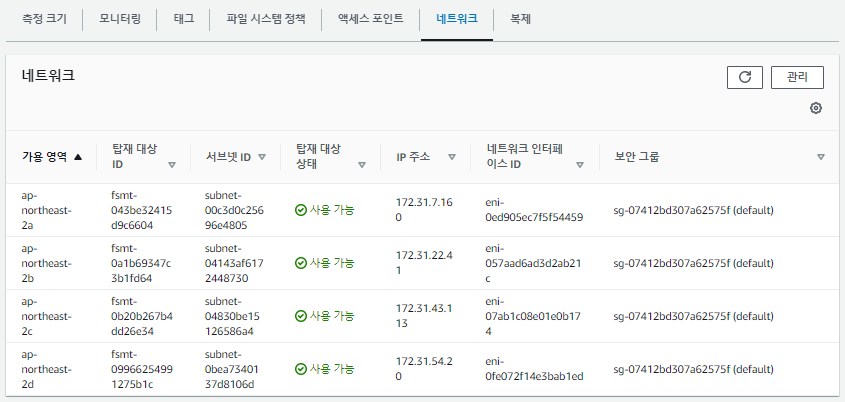Click mount target fsmt-0a1b69347c3b1fd64
Image resolution: width=845 pixels, height=402 pixels.
(x=142, y=263)
